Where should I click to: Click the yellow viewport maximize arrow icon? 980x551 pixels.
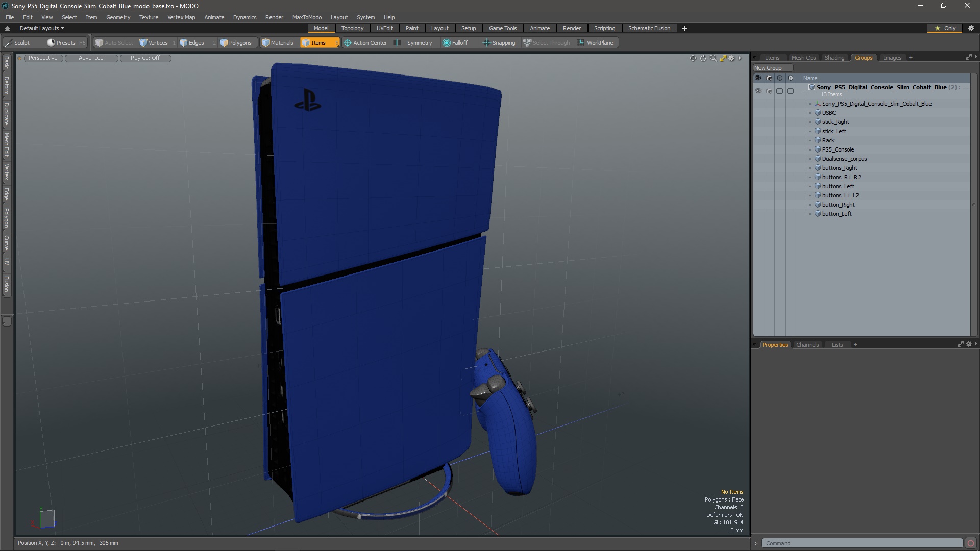tap(723, 58)
